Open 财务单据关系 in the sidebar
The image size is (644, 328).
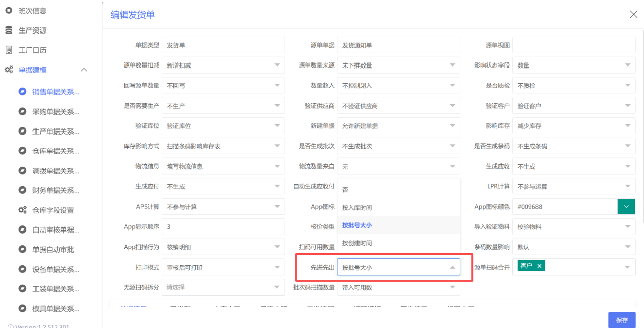pyautogui.click(x=56, y=190)
